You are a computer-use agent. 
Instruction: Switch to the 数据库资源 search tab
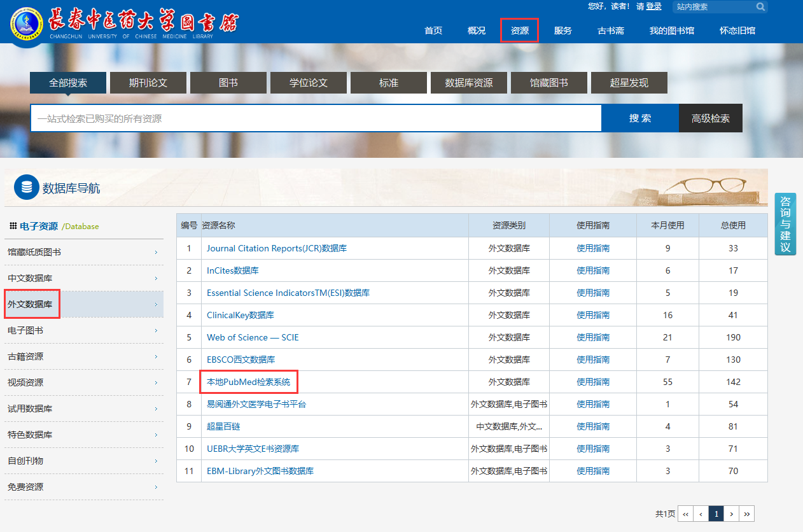469,83
